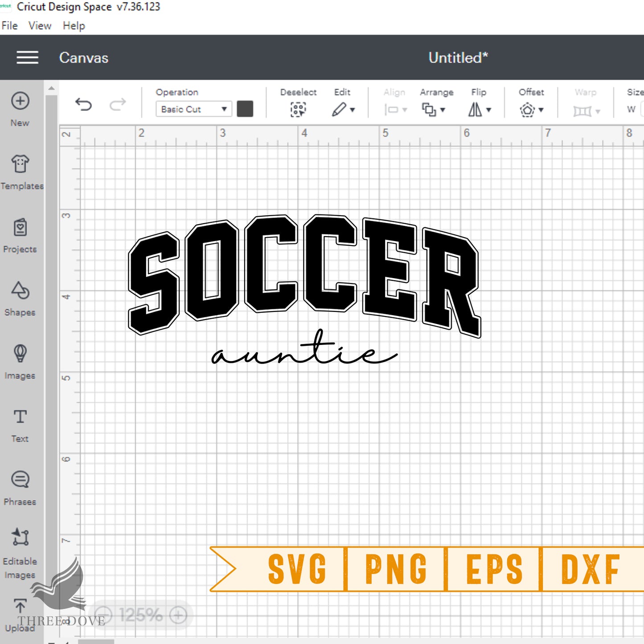Open the Help menu

pos(74,26)
